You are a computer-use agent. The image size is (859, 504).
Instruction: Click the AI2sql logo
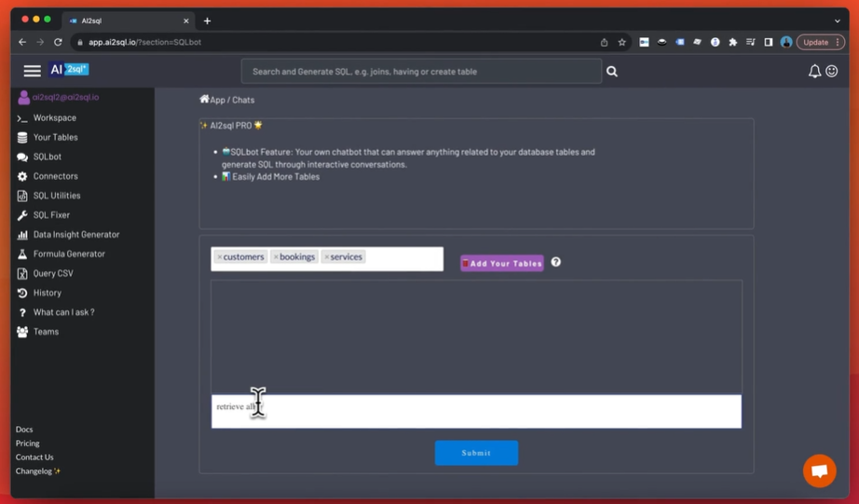(x=68, y=70)
